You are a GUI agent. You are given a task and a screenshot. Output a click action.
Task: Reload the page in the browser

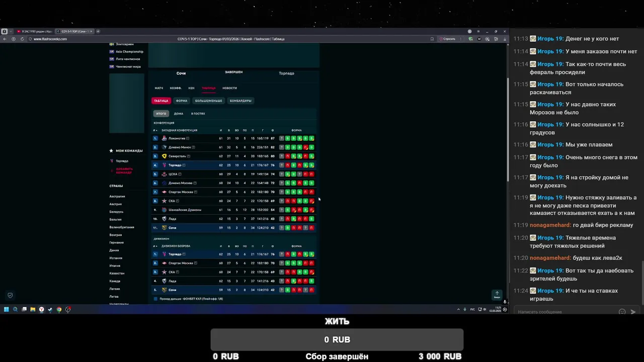click(x=22, y=39)
